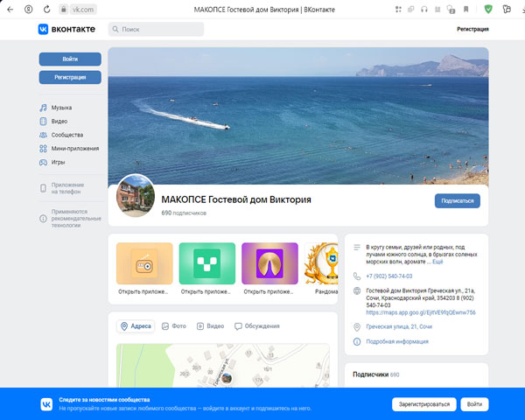Click the bookmark icon in browser toolbar
Screen dimensions: 525x420
coord(465,10)
